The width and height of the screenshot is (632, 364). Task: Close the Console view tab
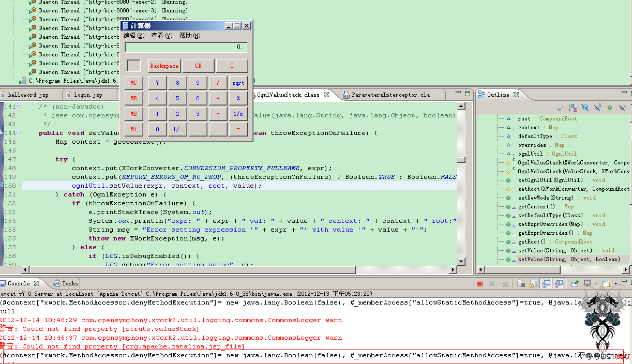tap(36, 283)
